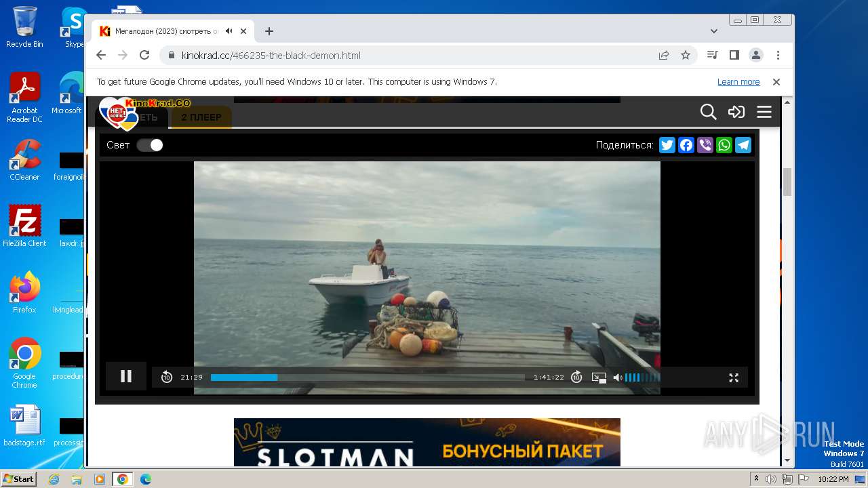
Task: Open the site login icon
Action: tap(736, 112)
